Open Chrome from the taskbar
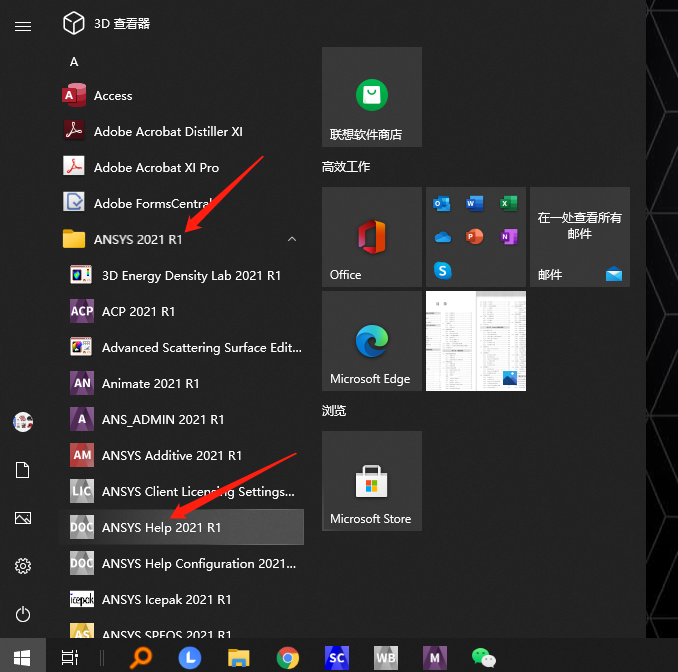The height and width of the screenshot is (672, 678). [x=288, y=657]
